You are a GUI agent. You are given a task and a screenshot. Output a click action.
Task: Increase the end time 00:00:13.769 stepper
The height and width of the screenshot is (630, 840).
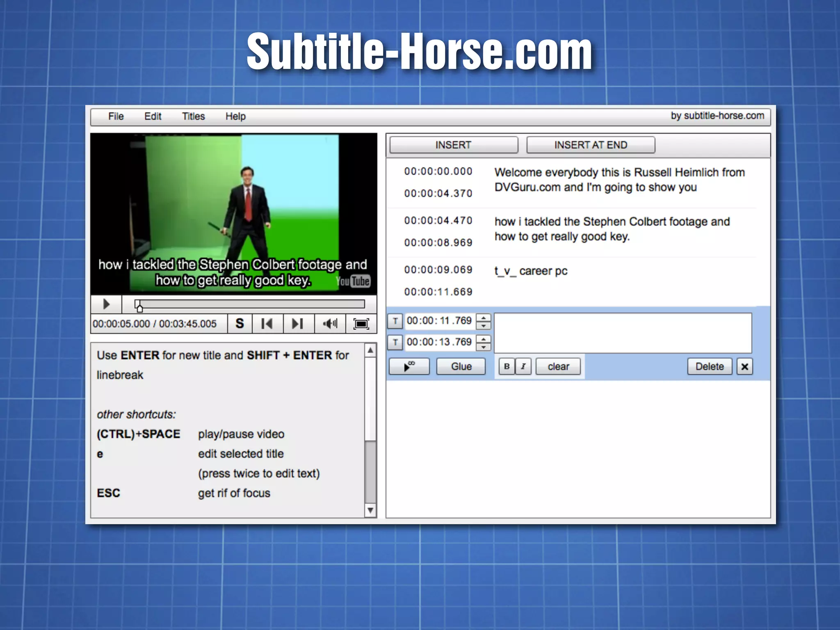pos(484,339)
